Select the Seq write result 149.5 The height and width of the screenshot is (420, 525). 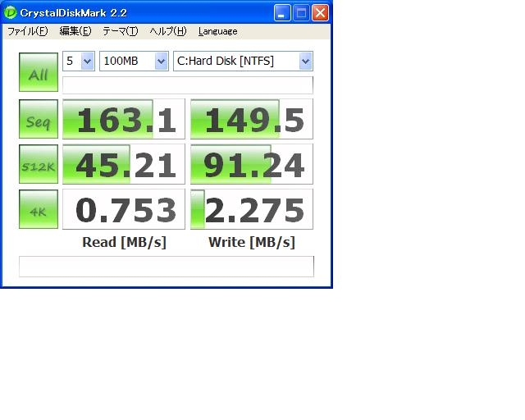pos(252,119)
